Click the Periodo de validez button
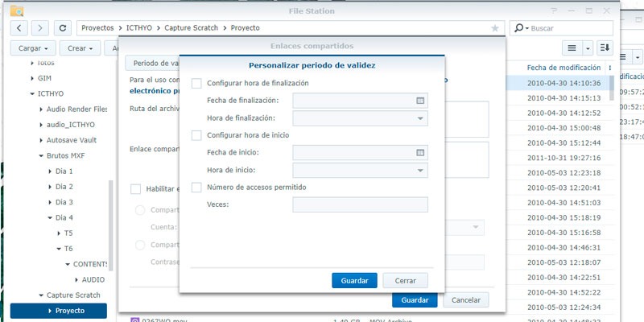 [x=152, y=64]
